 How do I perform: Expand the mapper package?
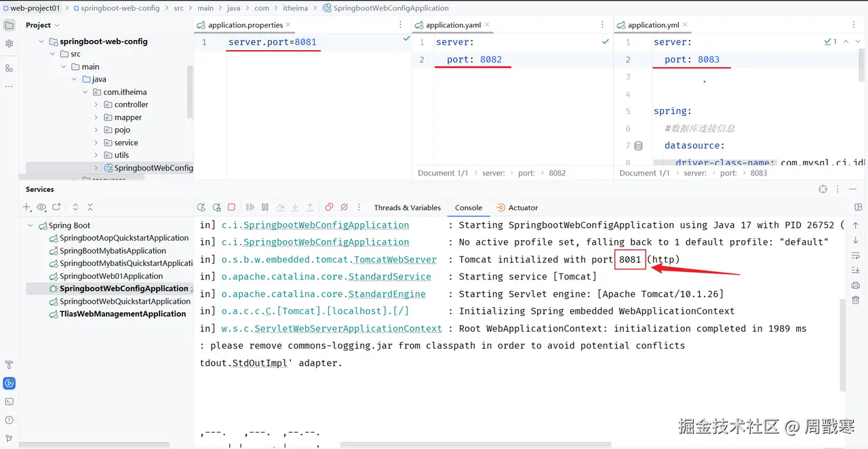pyautogui.click(x=96, y=117)
